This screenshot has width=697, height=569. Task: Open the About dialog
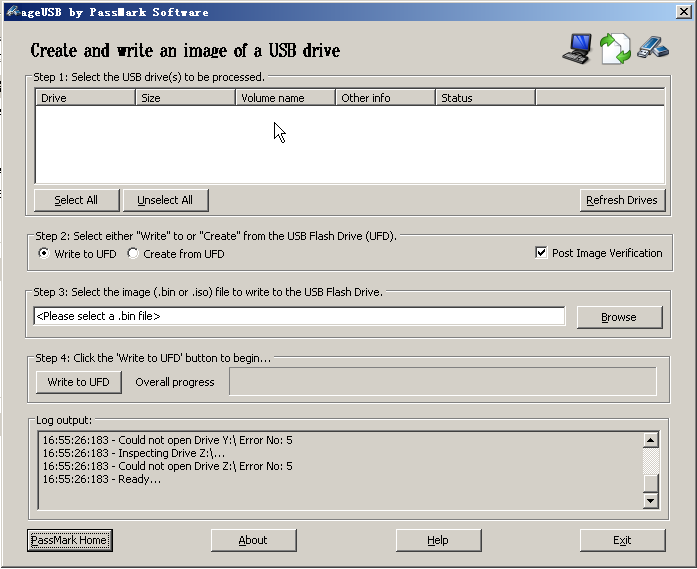tap(253, 540)
